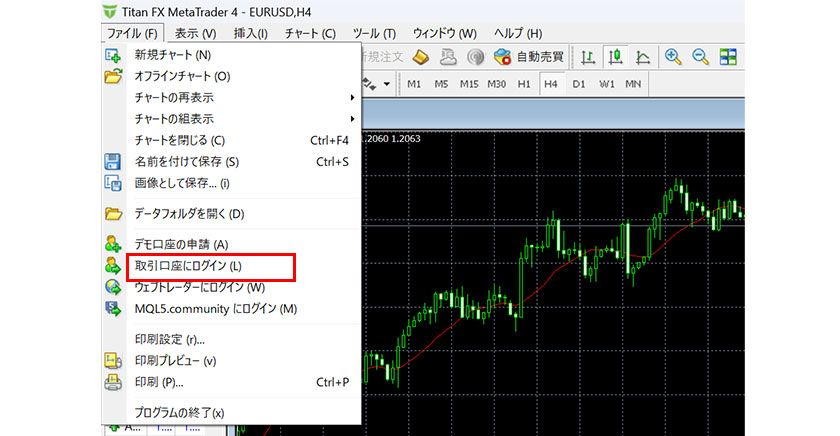Select the MN timeframe

point(633,84)
